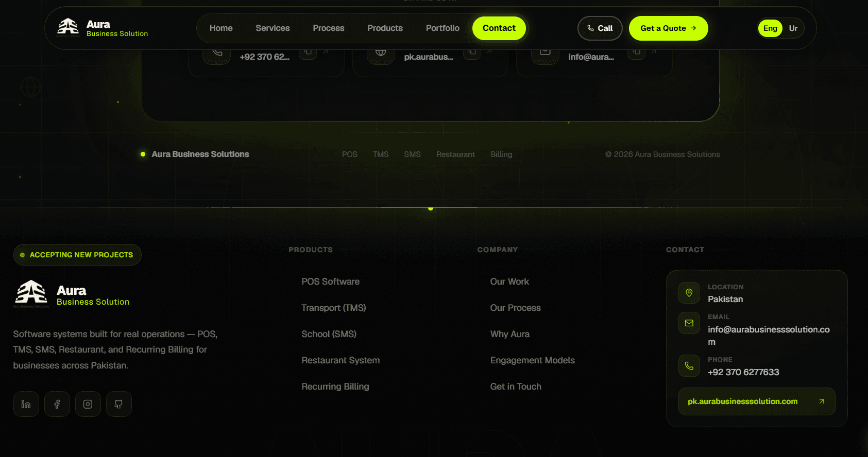The image size is (868, 457).
Task: Open the Billing link in the mini footer
Action: [501, 154]
